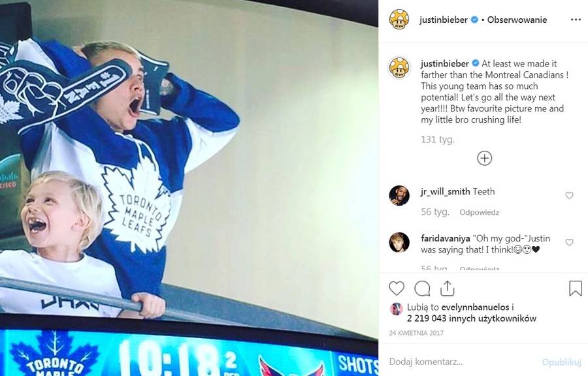Screen dimensions: 588x376
Task: Click justinbieber avatar beside caption
Action: [399, 67]
